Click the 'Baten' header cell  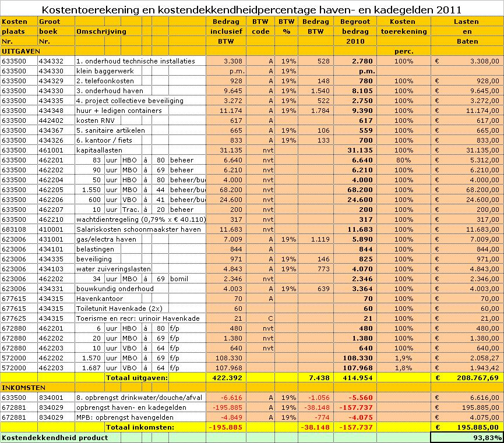[x=467, y=41]
